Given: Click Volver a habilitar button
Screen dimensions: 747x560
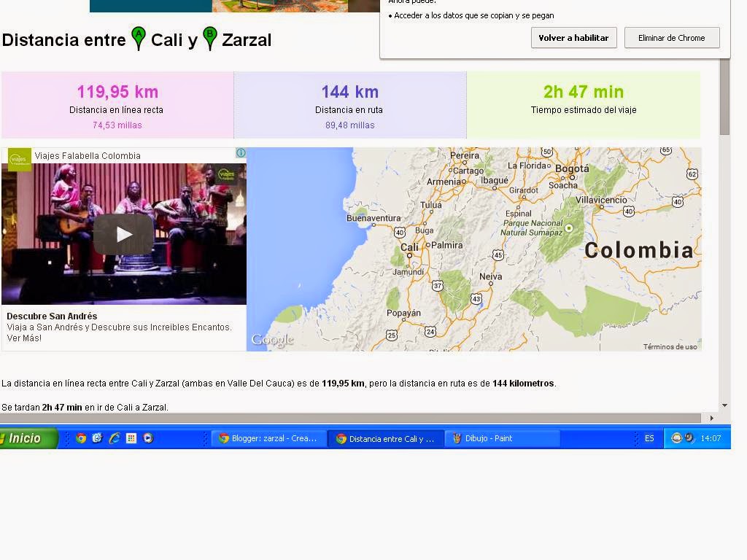Looking at the screenshot, I should pos(573,38).
